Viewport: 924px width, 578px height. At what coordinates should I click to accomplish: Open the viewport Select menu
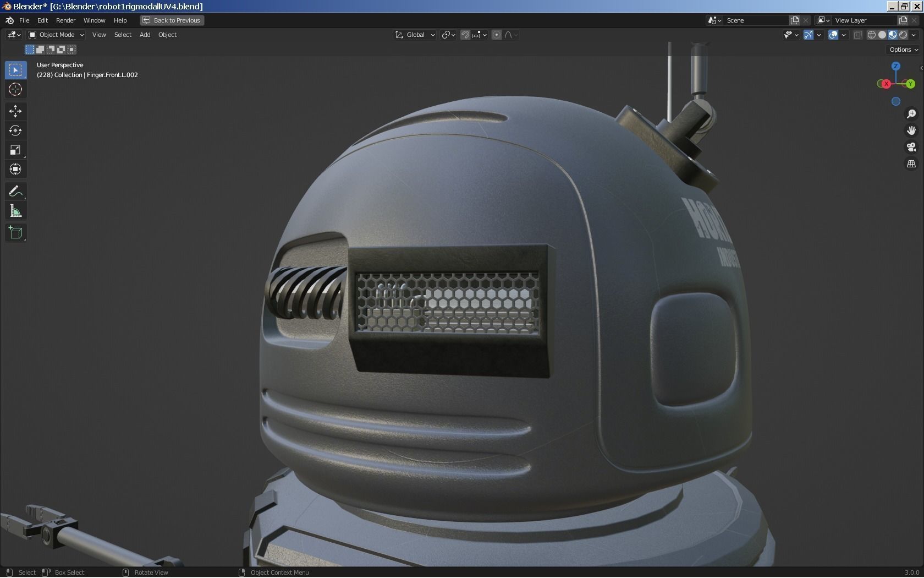123,35
